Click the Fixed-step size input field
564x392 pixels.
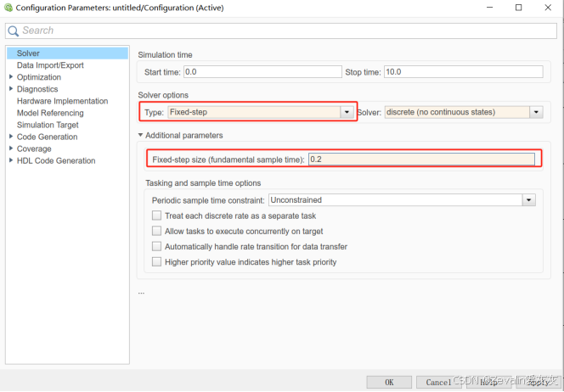[421, 160]
